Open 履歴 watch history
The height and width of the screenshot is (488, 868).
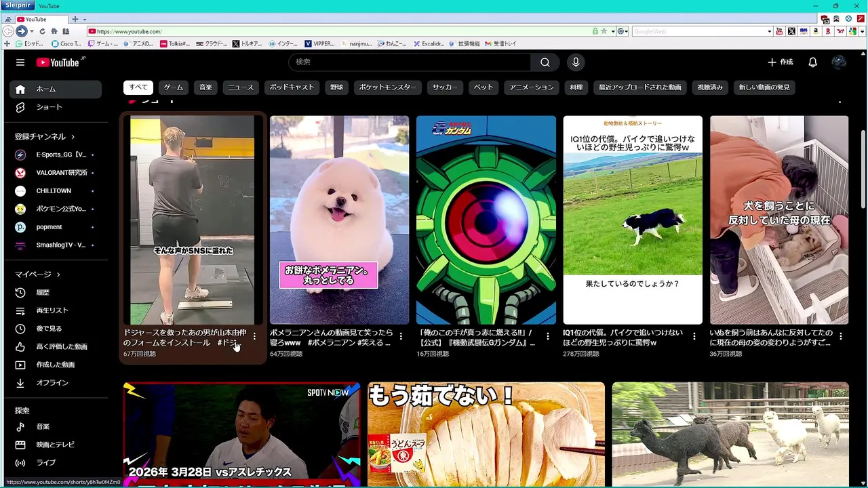point(56,292)
